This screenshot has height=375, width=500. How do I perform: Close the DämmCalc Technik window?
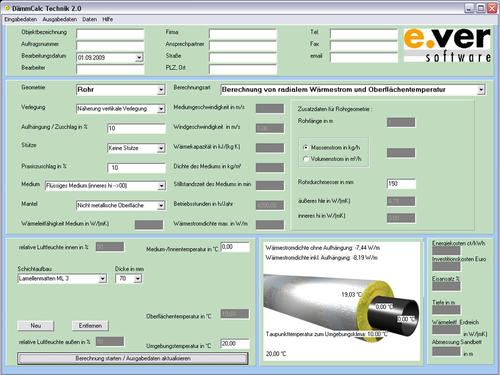click(x=492, y=8)
